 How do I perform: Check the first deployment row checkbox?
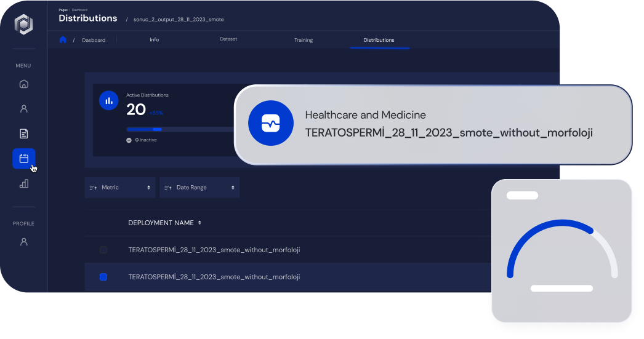click(103, 250)
